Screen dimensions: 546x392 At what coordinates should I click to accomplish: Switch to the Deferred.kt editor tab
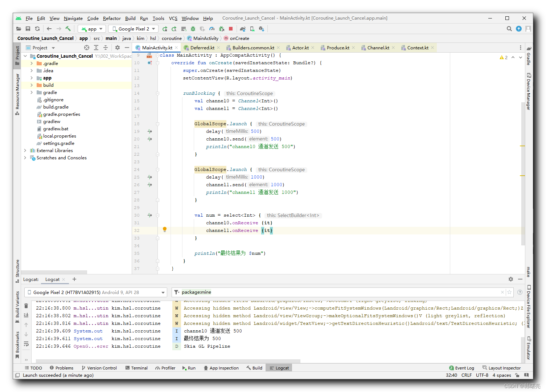(202, 48)
